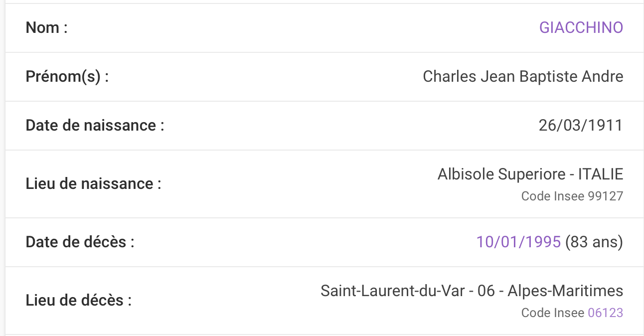Select the "Date de naissance :" label
The height and width of the screenshot is (336, 644).
point(95,126)
